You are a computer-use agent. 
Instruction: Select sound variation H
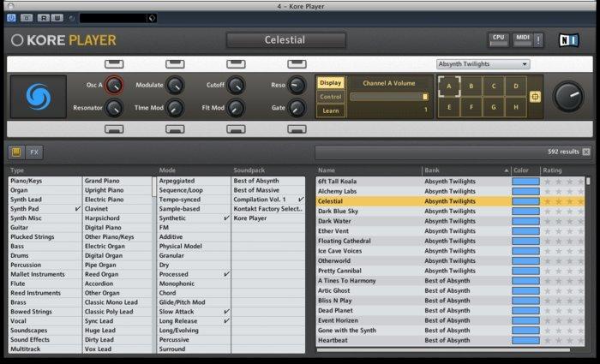pos(516,107)
